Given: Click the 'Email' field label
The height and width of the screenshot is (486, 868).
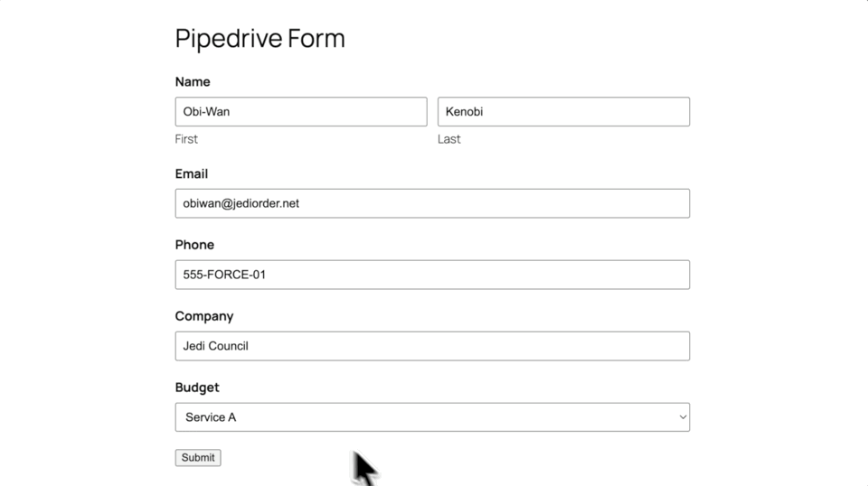Looking at the screenshot, I should 192,173.
